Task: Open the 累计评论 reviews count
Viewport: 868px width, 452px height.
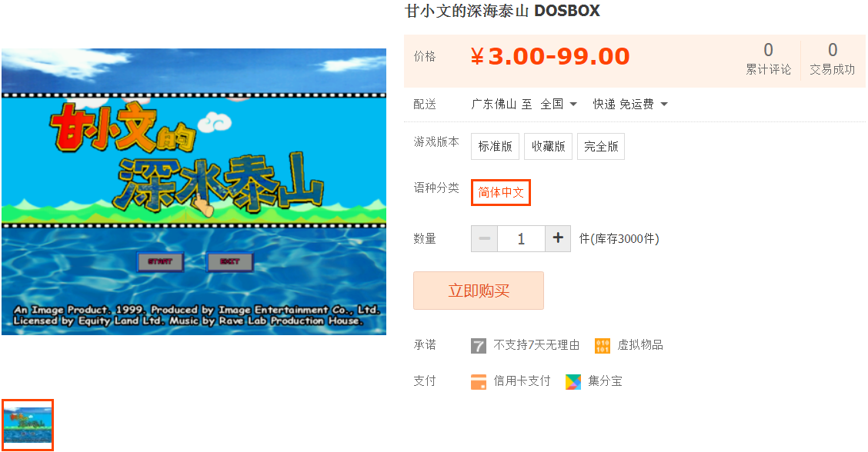Action: point(769,58)
